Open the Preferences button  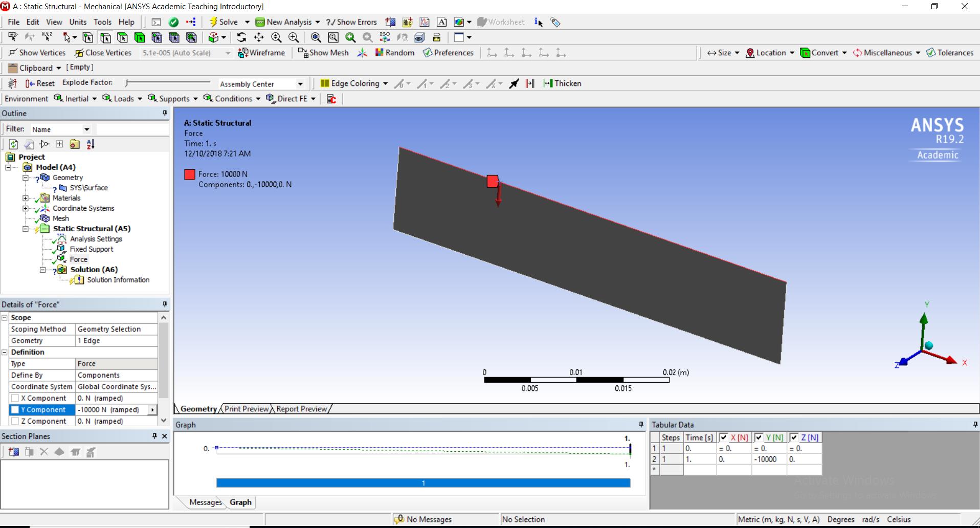pos(448,53)
